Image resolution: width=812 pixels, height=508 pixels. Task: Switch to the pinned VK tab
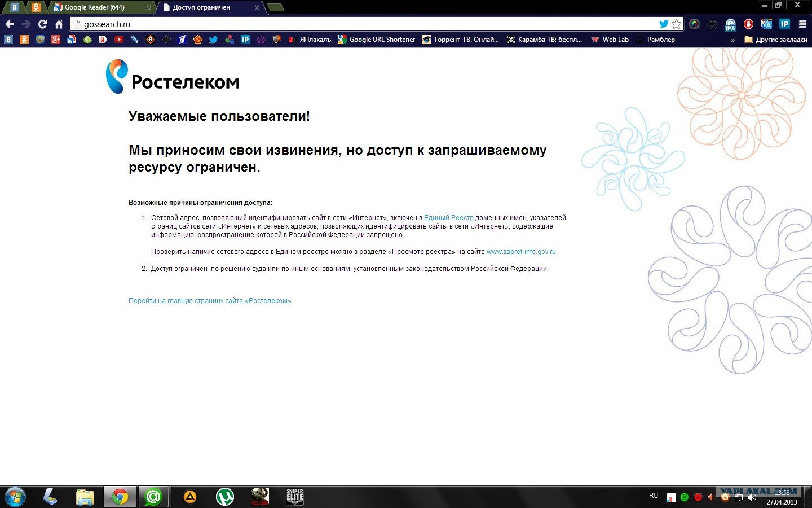click(x=15, y=7)
